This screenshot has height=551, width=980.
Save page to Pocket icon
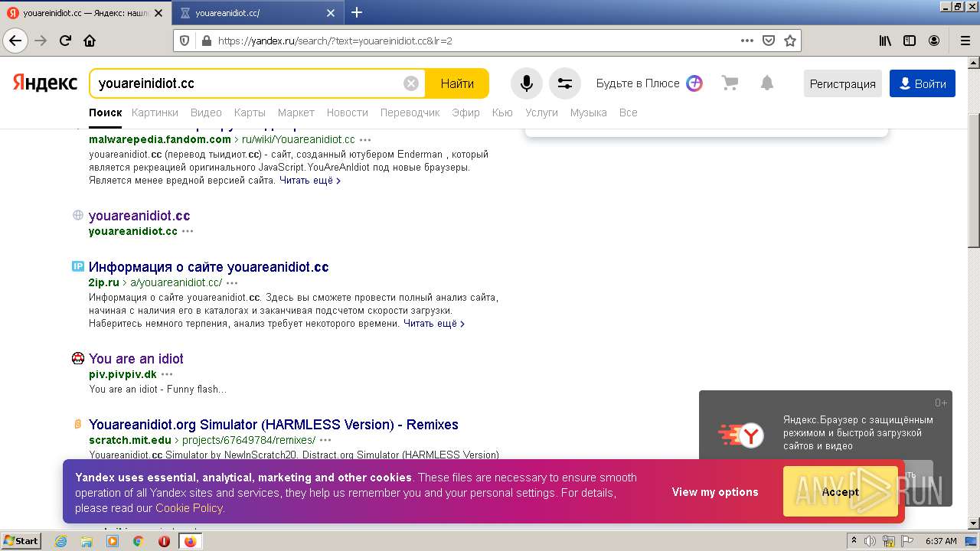click(769, 41)
